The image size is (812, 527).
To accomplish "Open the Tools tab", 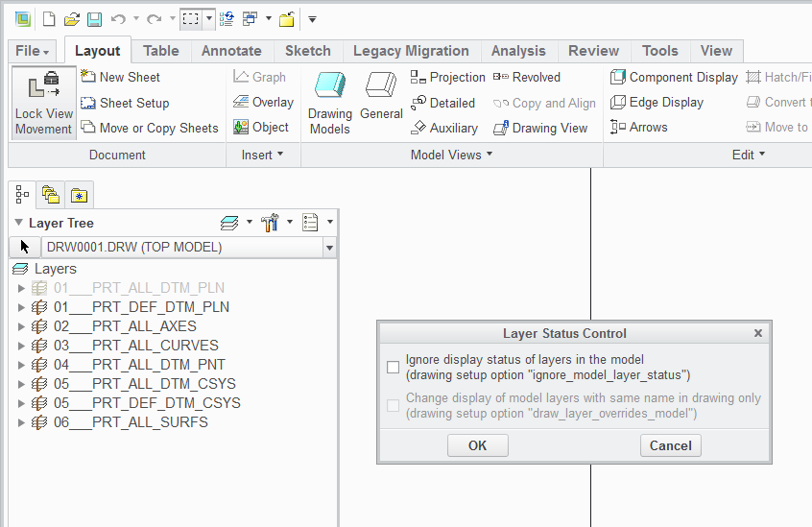I will point(659,51).
